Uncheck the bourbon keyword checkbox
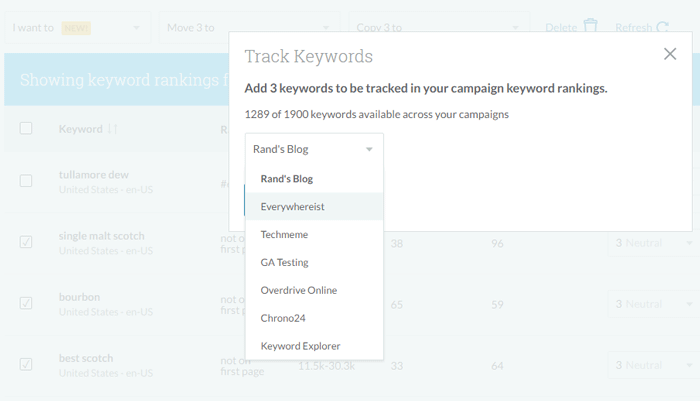 26,303
